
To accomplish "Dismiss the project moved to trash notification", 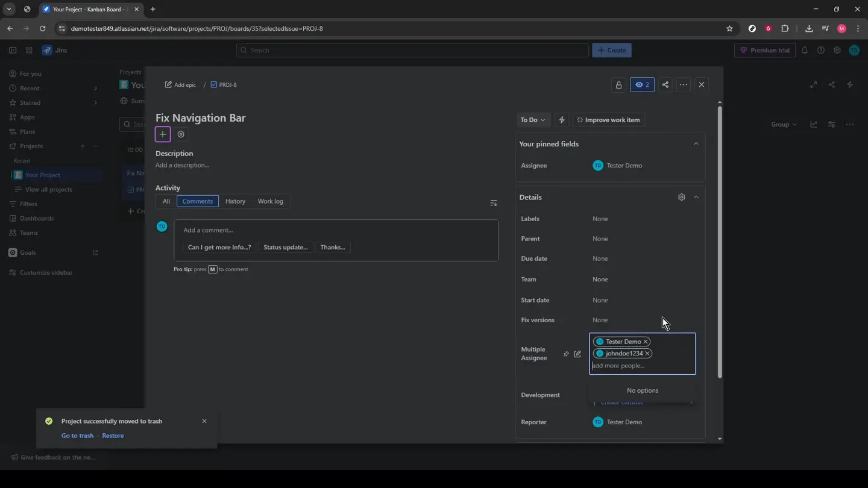I will (x=204, y=421).
